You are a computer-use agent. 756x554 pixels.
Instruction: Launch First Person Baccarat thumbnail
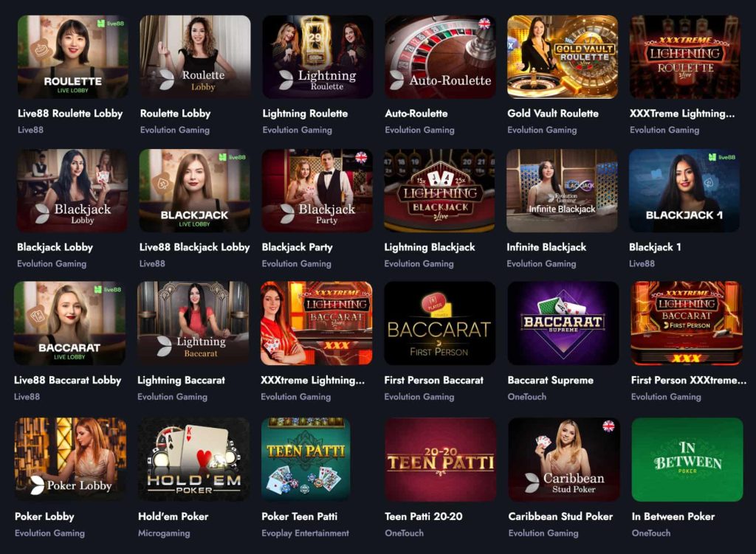(x=440, y=323)
